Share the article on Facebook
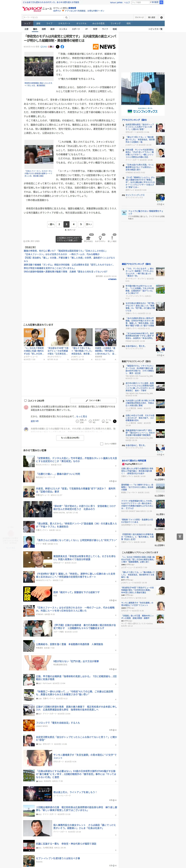186x868 pixels. [x=62, y=47]
